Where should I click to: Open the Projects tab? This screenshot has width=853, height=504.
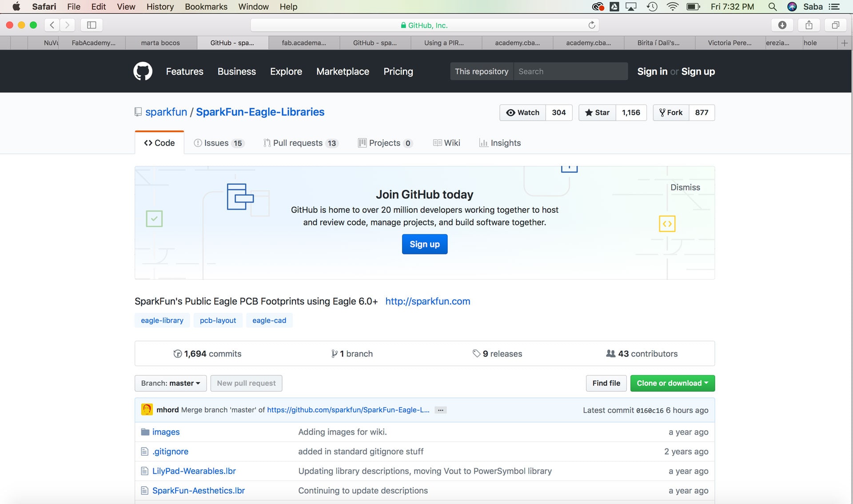[385, 143]
